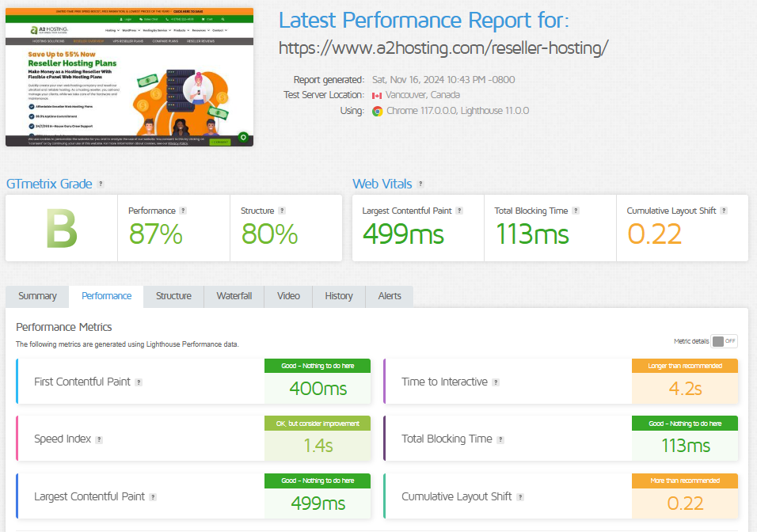Click the First Contentful Paint metric label
The height and width of the screenshot is (532, 757).
(x=82, y=382)
